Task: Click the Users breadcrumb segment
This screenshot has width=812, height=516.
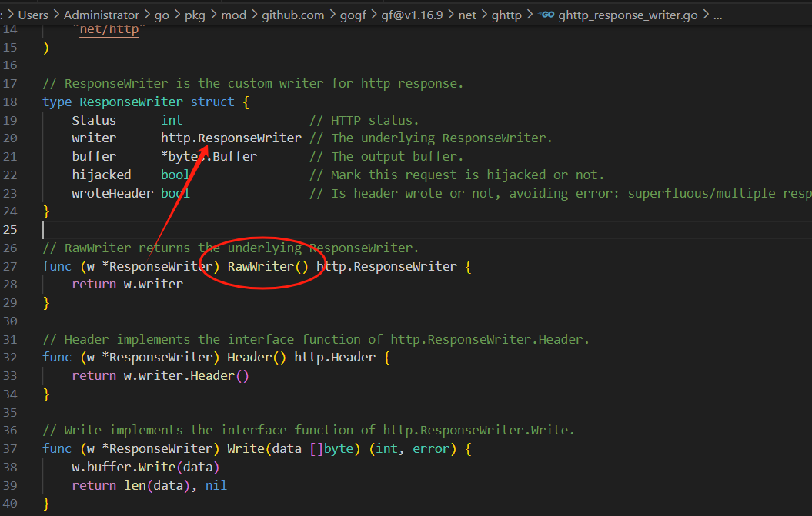Action: coord(33,15)
